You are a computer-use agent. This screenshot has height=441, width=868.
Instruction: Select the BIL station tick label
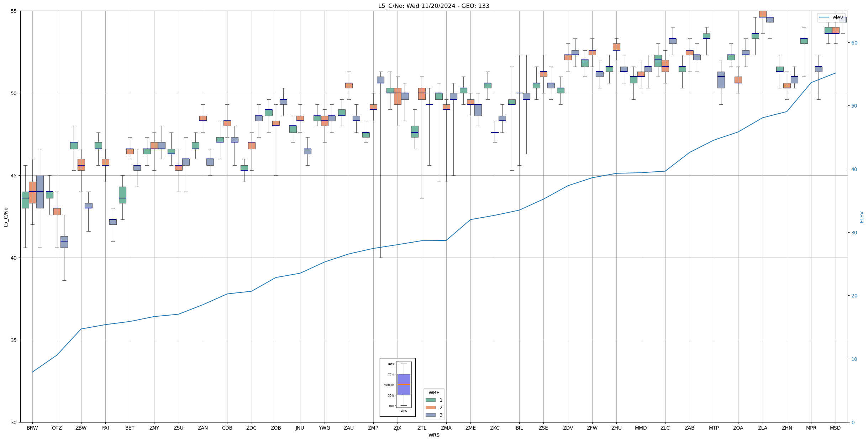(x=519, y=428)
